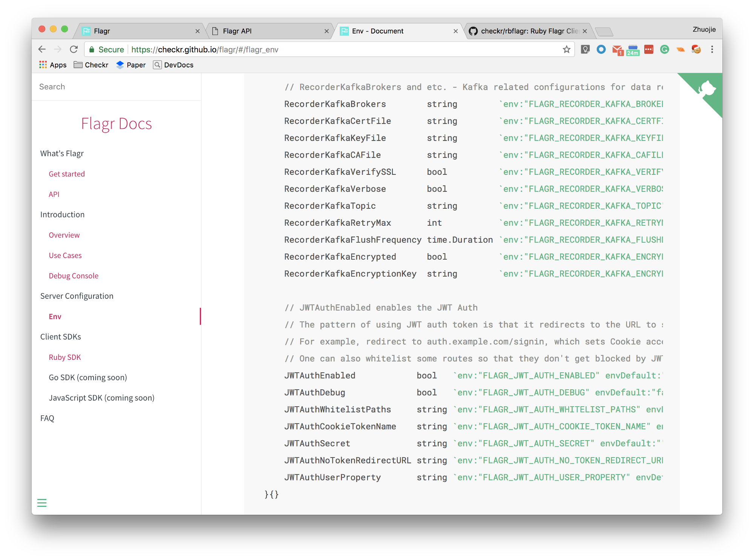Close the Flagr tab
Screen dimensions: 754x560
[x=198, y=31]
